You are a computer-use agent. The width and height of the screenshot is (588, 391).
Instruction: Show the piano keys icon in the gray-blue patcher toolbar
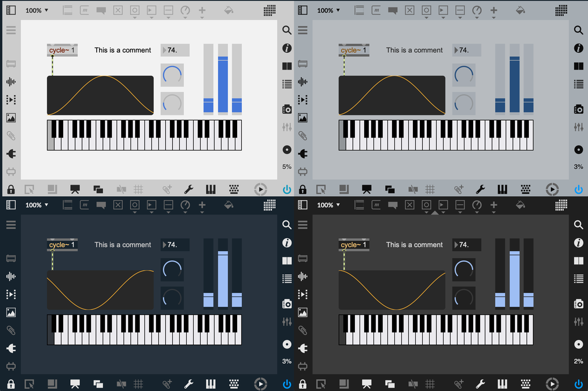[502, 189]
